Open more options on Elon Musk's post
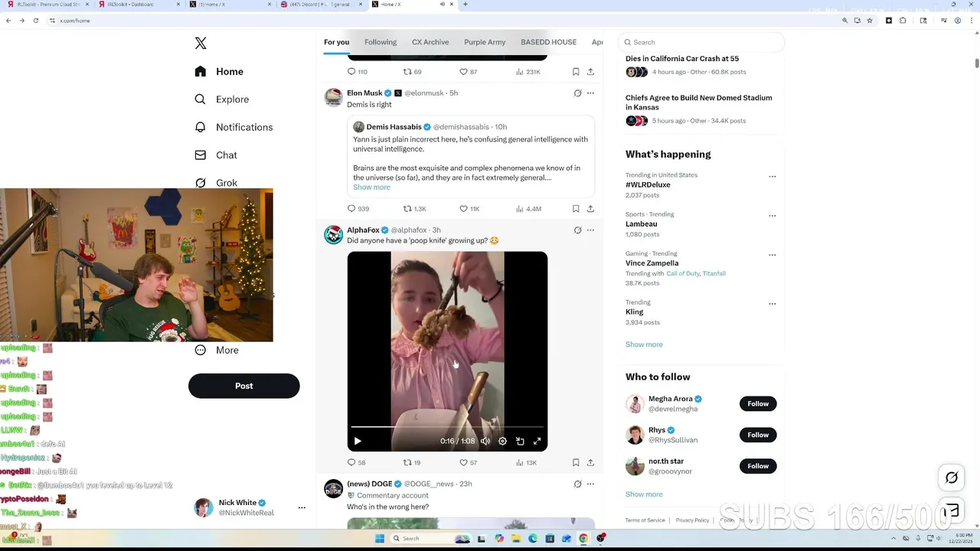The image size is (980, 551). point(590,93)
